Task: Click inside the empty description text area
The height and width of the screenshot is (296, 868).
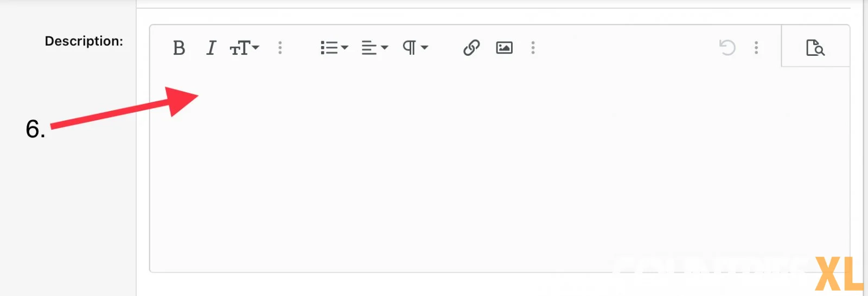Action: click(x=499, y=169)
